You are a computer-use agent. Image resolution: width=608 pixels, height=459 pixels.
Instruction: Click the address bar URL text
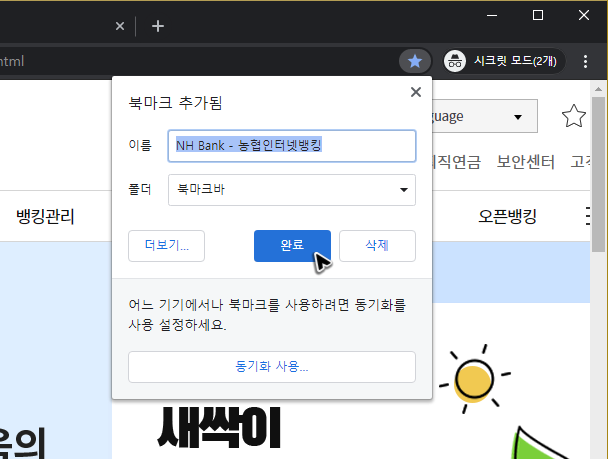12,61
